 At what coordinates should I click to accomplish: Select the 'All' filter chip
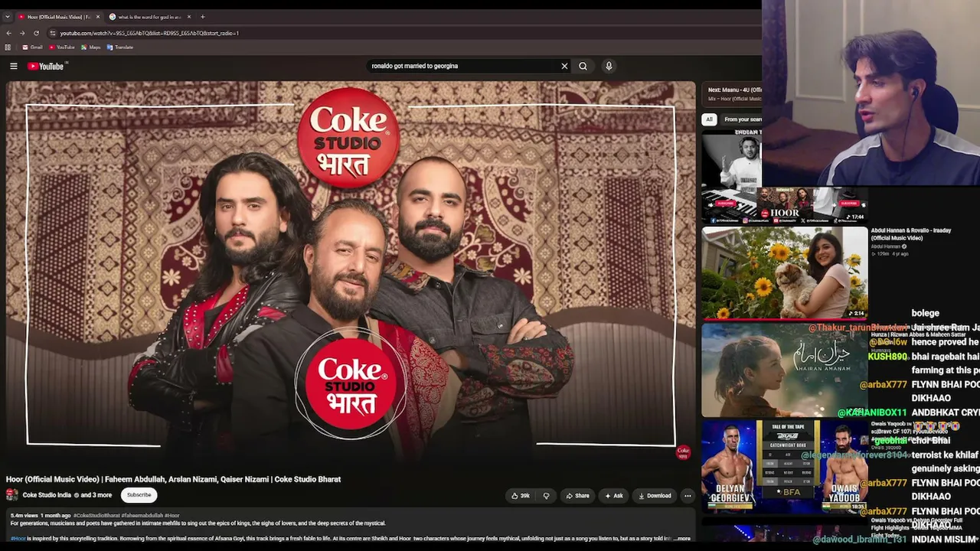(x=709, y=119)
